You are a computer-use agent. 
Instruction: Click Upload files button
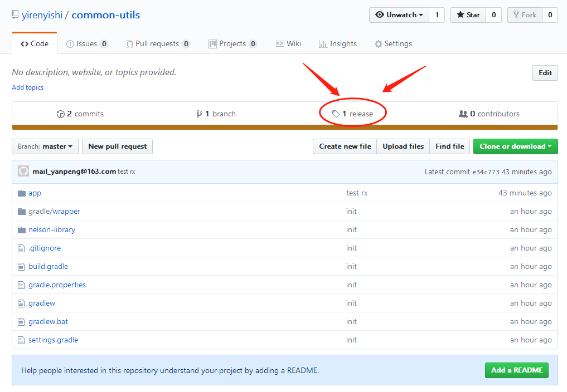(x=403, y=146)
